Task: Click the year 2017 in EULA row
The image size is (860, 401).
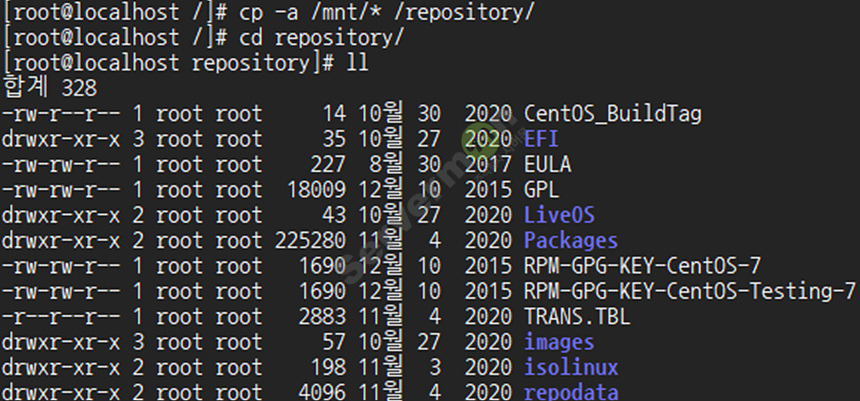Action: 488,164
